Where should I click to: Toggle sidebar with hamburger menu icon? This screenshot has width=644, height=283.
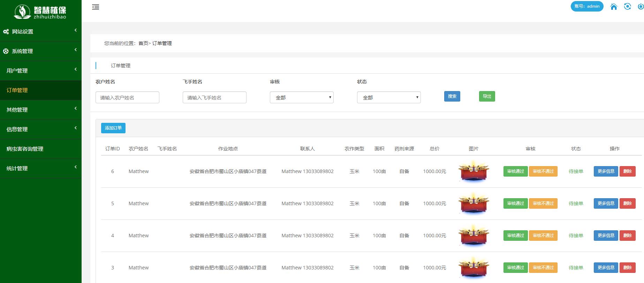(96, 7)
